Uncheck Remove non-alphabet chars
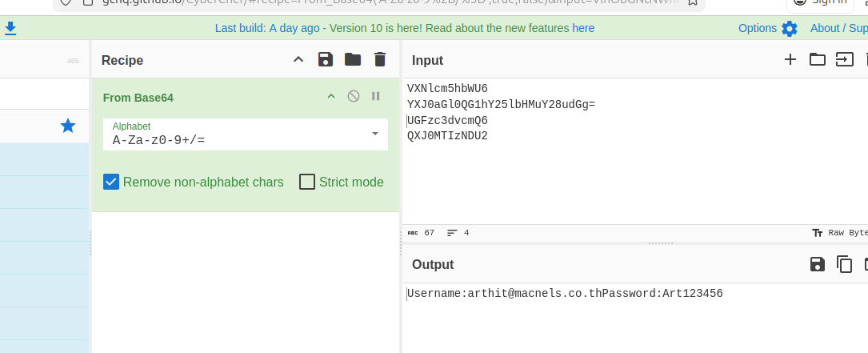868x353 pixels. tap(111, 182)
